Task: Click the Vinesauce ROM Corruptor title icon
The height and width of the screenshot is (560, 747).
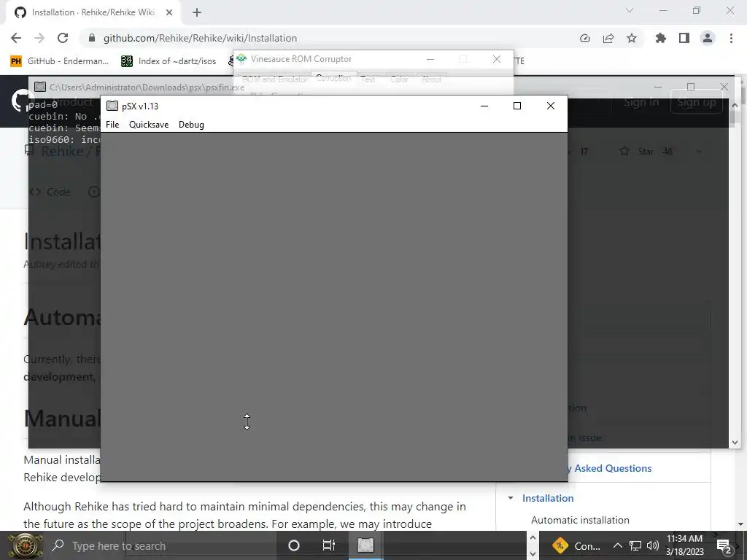Action: pyautogui.click(x=241, y=58)
